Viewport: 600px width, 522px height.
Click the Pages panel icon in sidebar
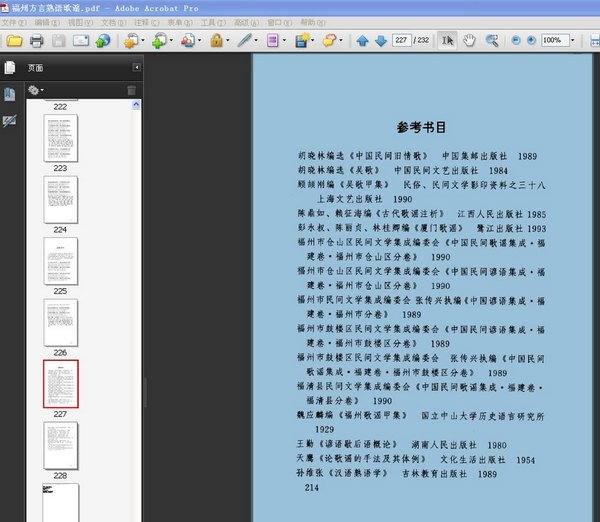[10, 68]
